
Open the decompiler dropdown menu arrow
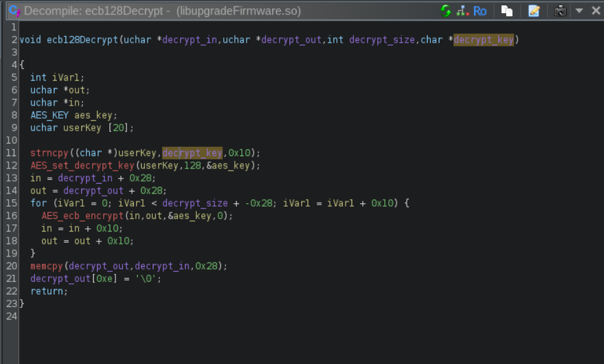(x=579, y=10)
